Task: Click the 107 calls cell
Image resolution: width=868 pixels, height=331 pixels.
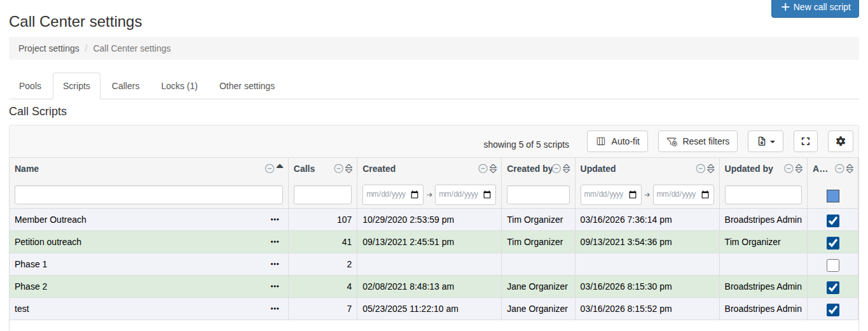Action: coord(322,220)
